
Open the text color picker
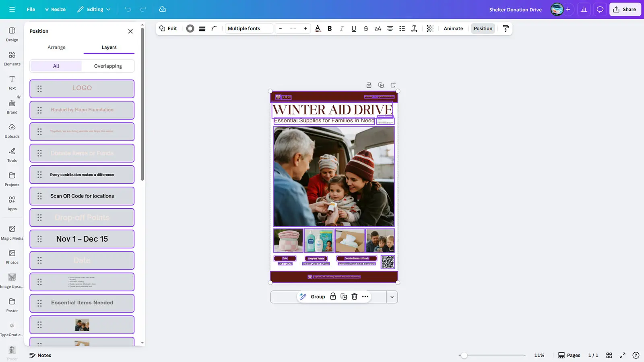click(318, 29)
